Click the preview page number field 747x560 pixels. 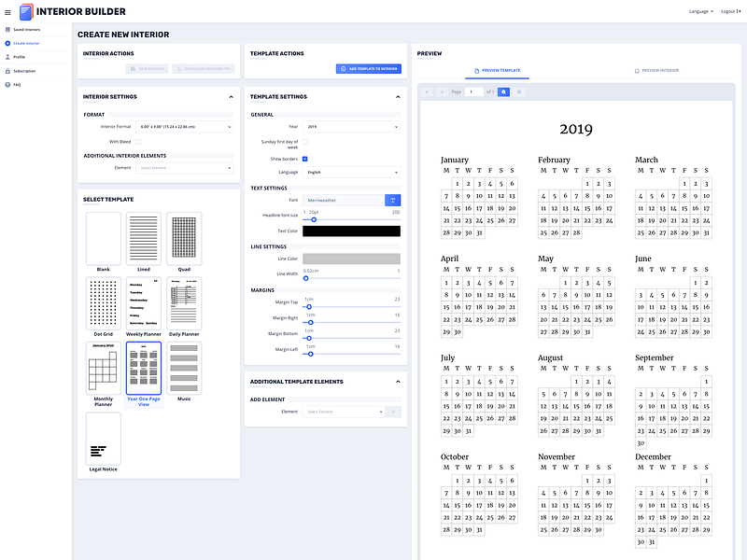(474, 91)
